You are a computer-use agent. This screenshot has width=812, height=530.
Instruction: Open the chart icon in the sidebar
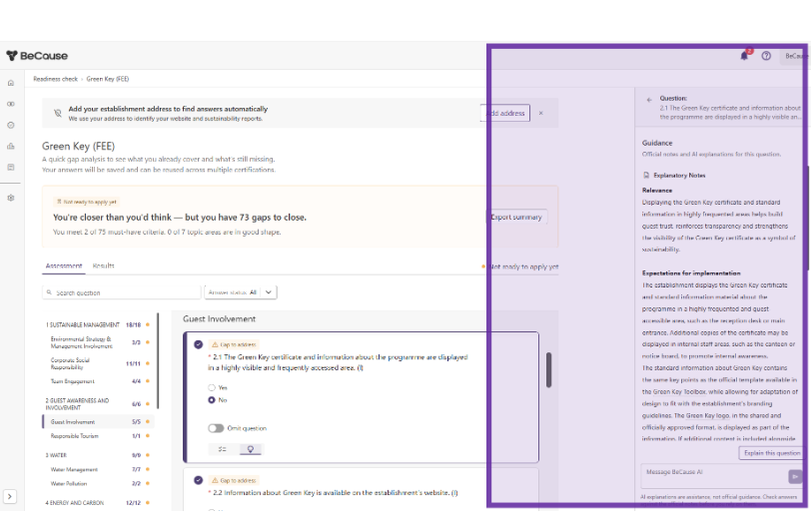(11, 147)
